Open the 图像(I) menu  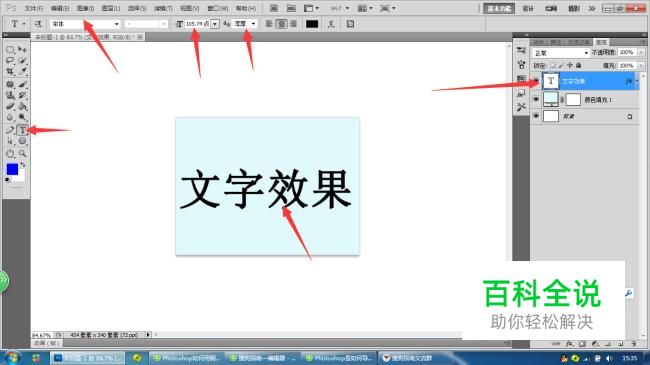(85, 8)
